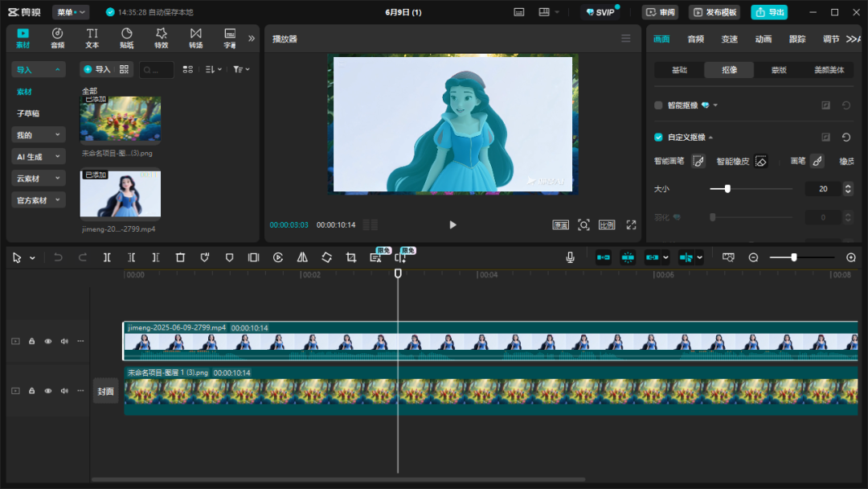Click the mirror flip icon in timeline toolbar

(302, 257)
